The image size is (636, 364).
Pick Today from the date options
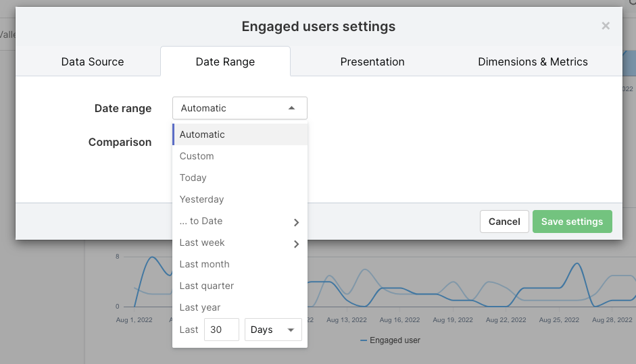tap(193, 178)
